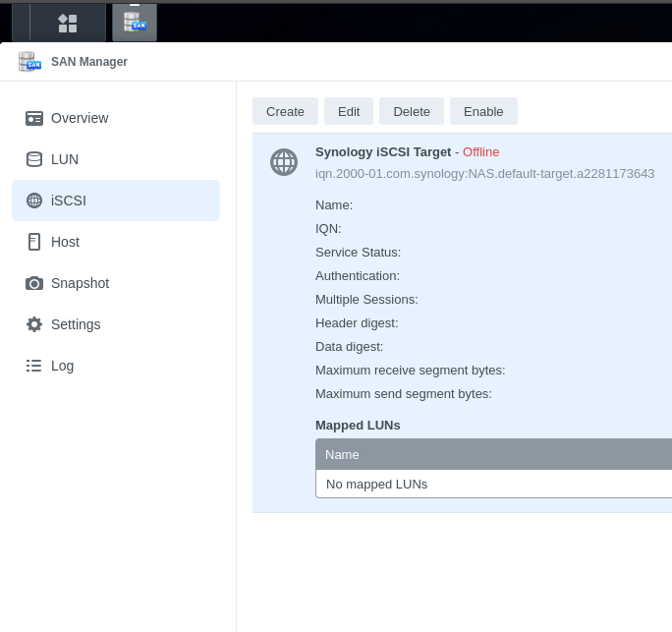The image size is (672, 632).
Task: Click the 'IQN:' field label
Action: [x=328, y=229]
